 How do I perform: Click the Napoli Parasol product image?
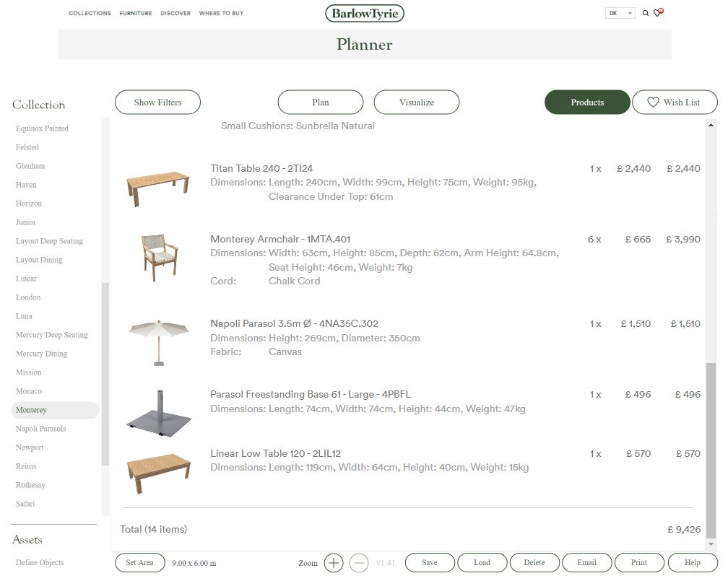pos(158,342)
